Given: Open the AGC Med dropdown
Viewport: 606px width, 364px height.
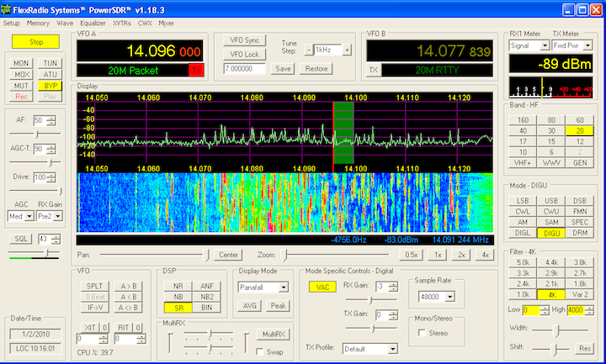Looking at the screenshot, I should pos(29,215).
